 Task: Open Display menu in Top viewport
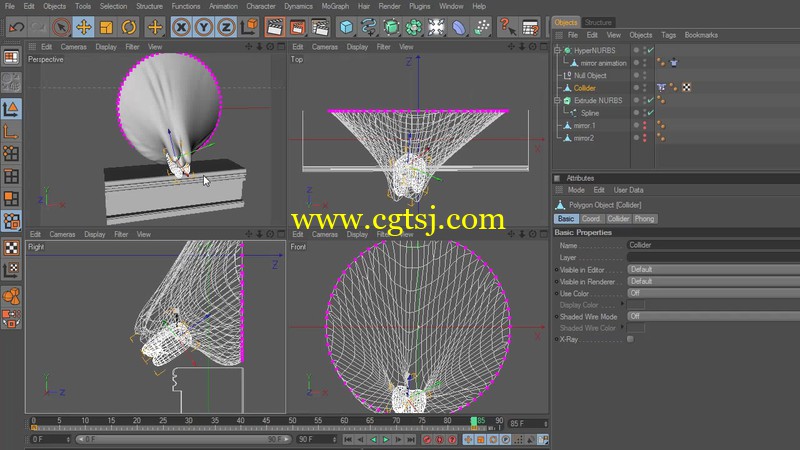coord(357,46)
